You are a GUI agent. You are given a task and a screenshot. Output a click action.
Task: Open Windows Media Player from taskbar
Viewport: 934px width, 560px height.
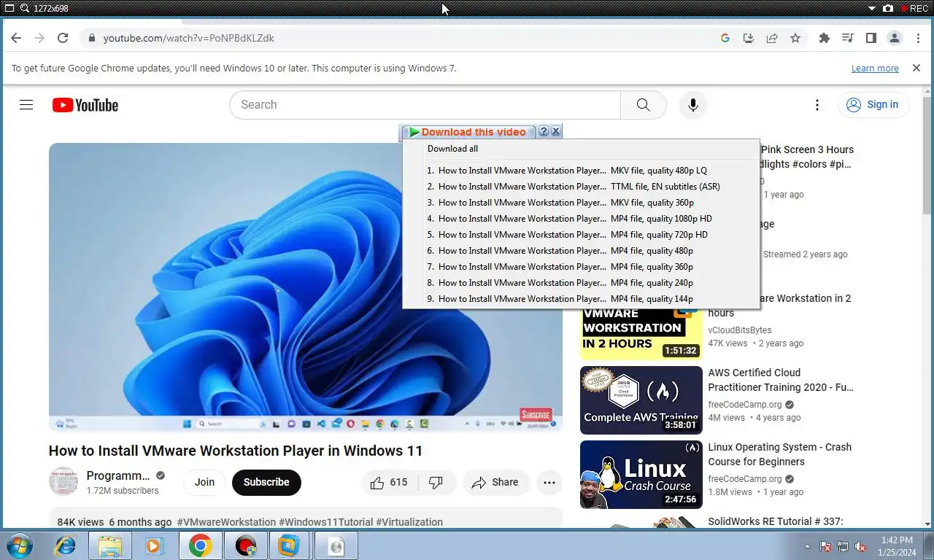pos(154,545)
